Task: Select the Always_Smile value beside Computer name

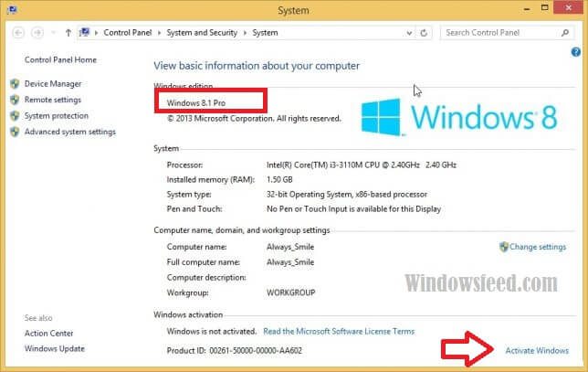Action: [290, 247]
